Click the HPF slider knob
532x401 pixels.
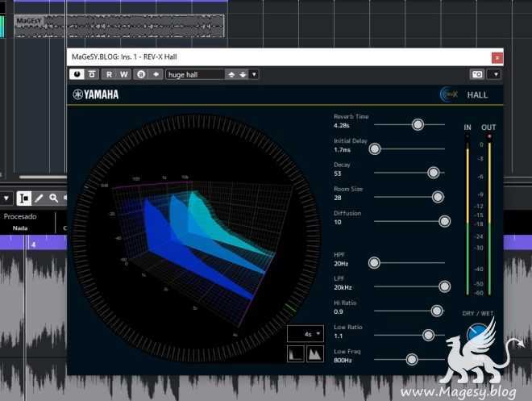pos(374,262)
